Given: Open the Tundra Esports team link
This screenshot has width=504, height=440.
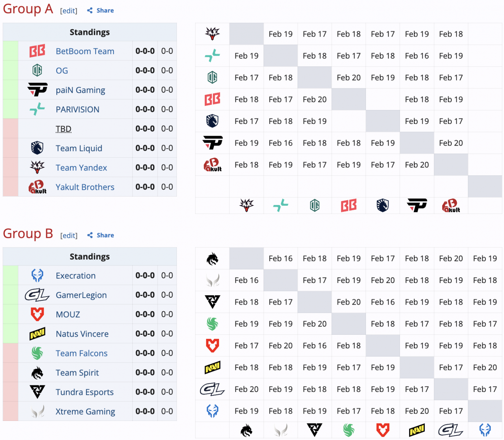Looking at the screenshot, I should [x=84, y=392].
